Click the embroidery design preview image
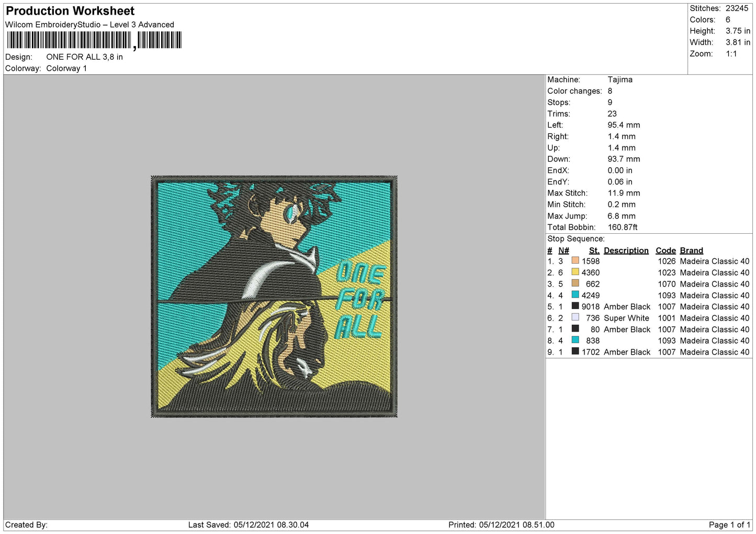The image size is (756, 534). pos(274,296)
